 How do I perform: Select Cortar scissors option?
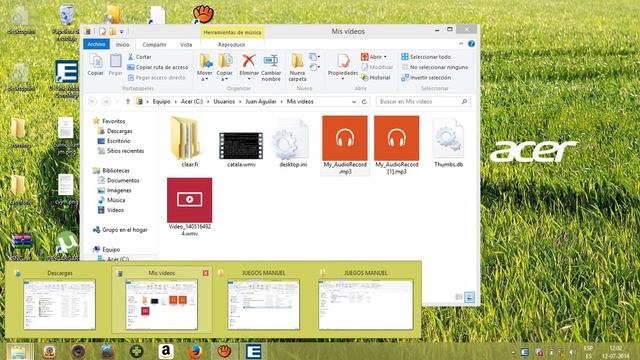pyautogui.click(x=139, y=57)
